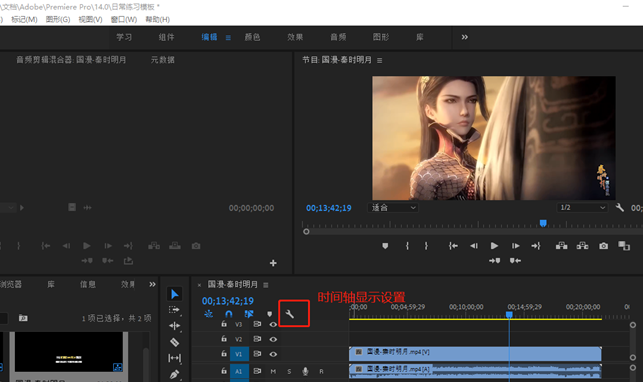Select the Ripple Edit tool
This screenshot has width=643, height=382.
(x=174, y=326)
